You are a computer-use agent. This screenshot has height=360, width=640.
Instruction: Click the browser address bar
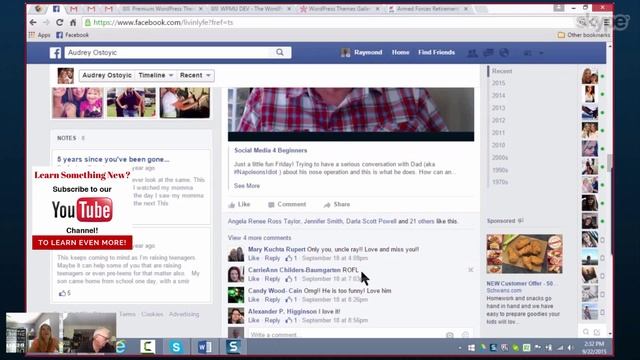327,22
